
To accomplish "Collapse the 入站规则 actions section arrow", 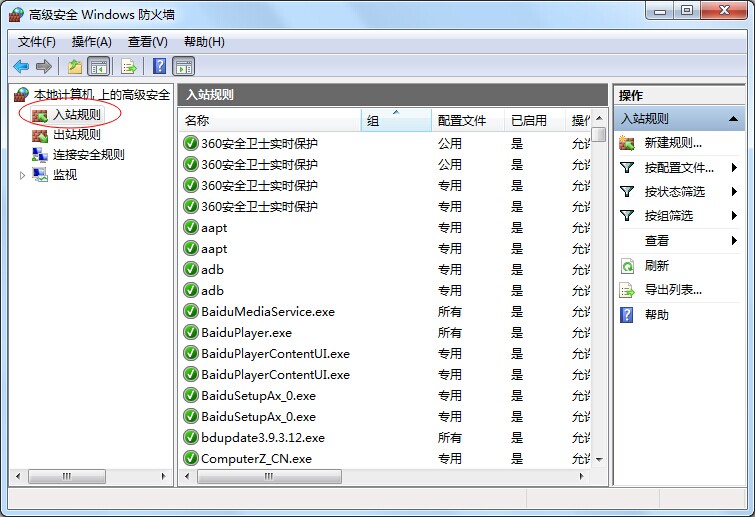I will [733, 118].
